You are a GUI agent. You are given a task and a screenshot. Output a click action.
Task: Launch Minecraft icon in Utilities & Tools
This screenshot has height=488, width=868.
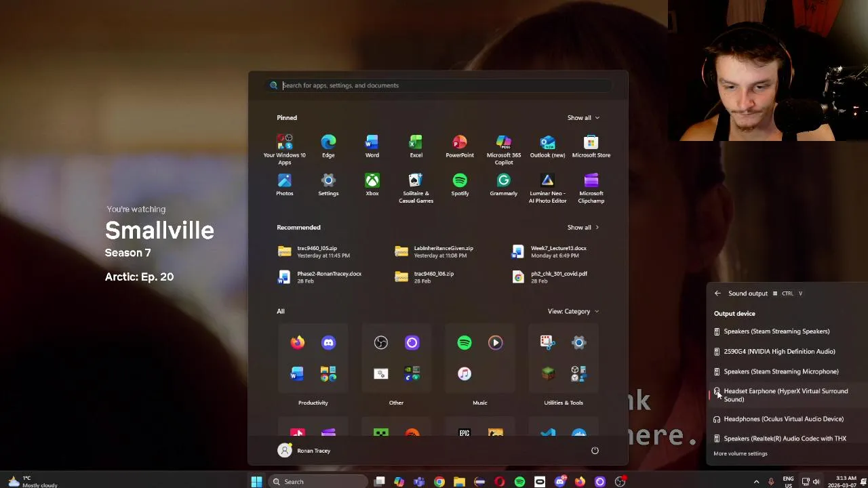point(547,373)
